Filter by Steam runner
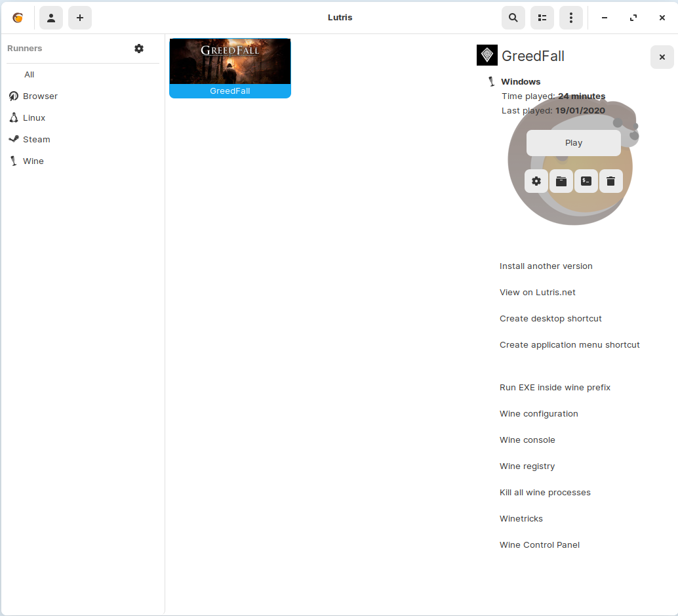Viewport: 678px width, 616px height. (x=36, y=139)
